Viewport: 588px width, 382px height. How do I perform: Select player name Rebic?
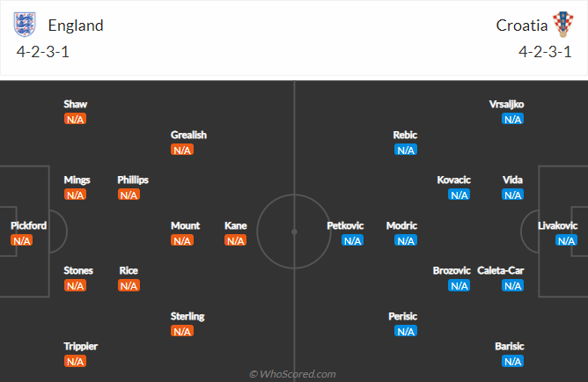coord(405,135)
